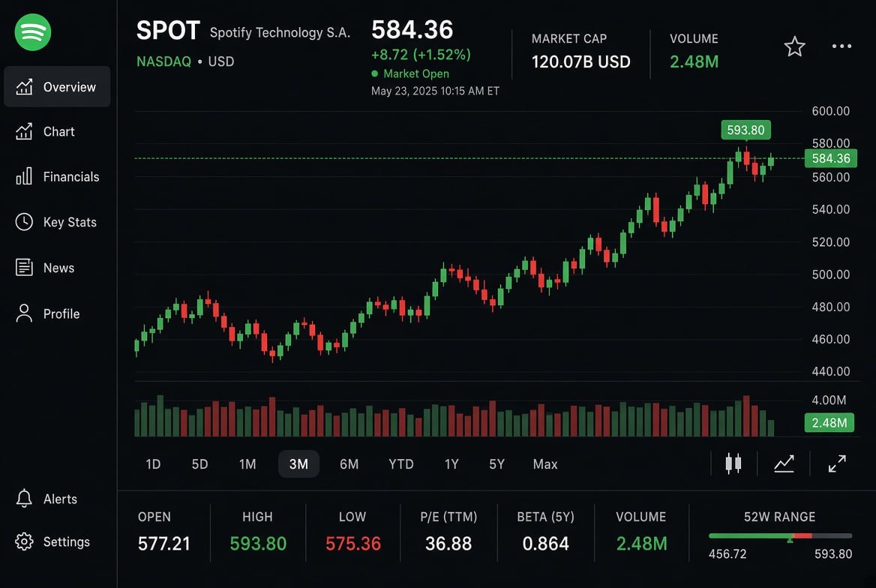Click the Chart sidebar icon

click(x=24, y=131)
